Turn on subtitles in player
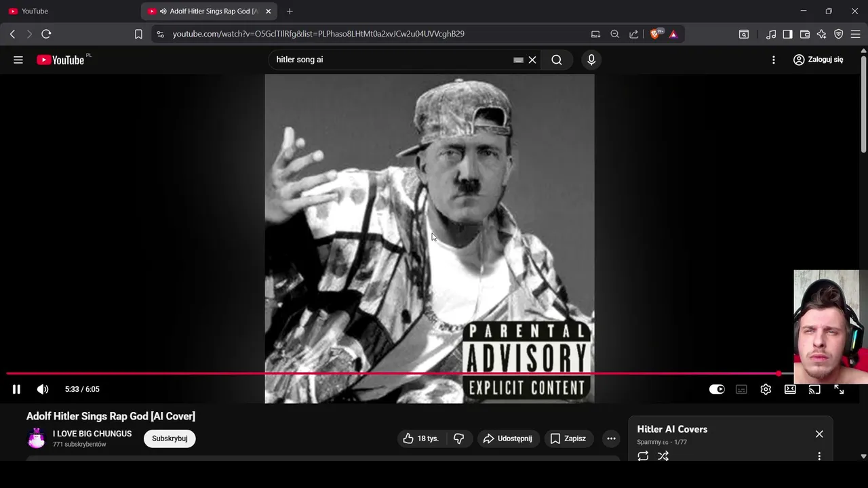 [741, 389]
